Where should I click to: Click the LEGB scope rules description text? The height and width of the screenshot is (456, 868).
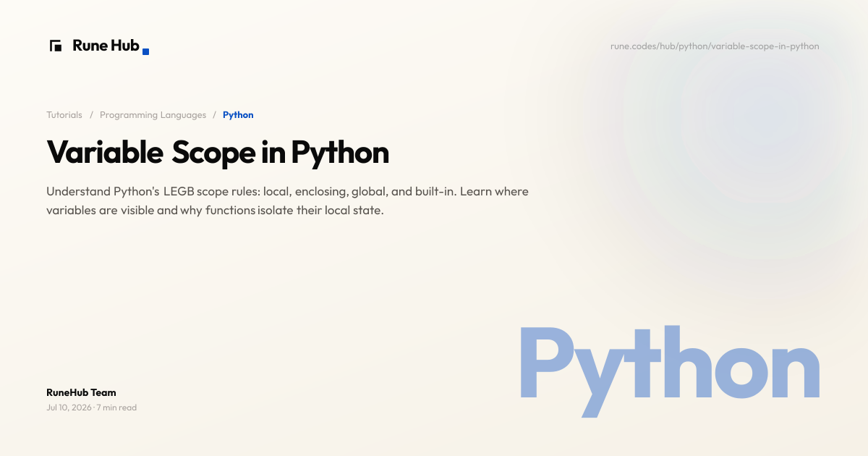(287, 202)
